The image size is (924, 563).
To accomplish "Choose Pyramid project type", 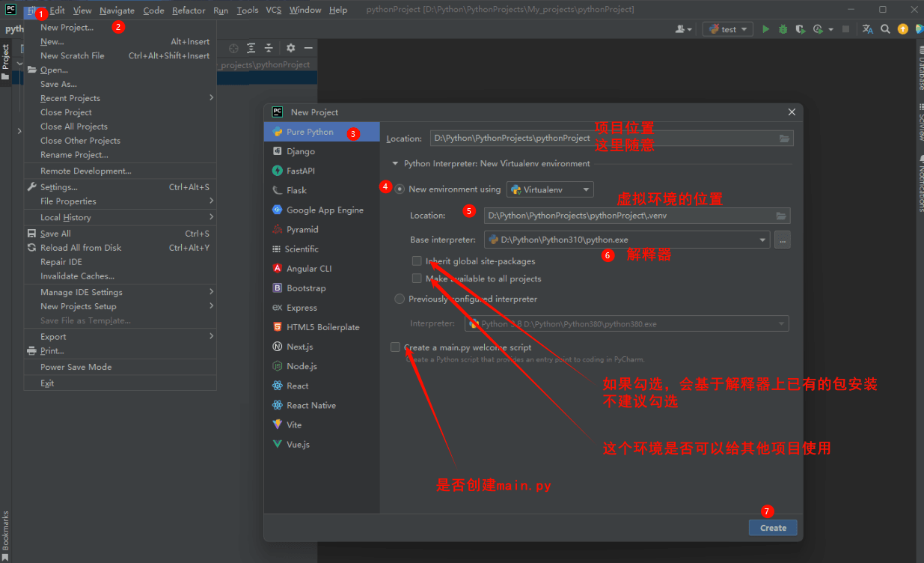I will [322, 230].
